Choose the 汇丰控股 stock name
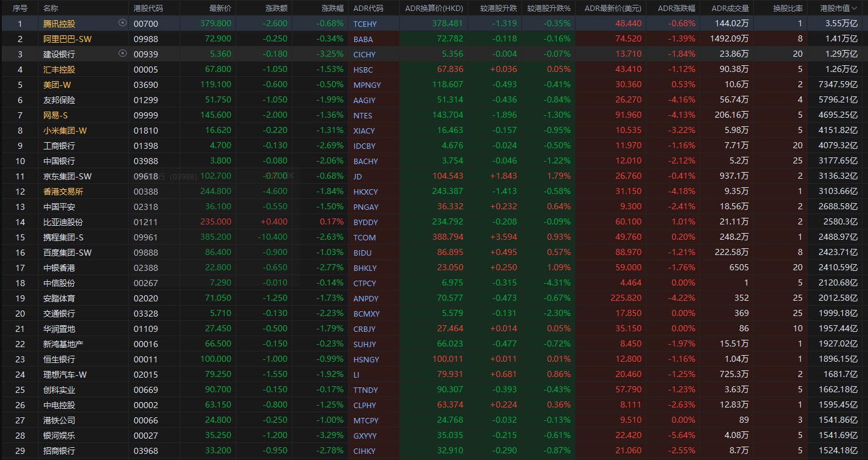The width and height of the screenshot is (868, 460). tap(59, 69)
